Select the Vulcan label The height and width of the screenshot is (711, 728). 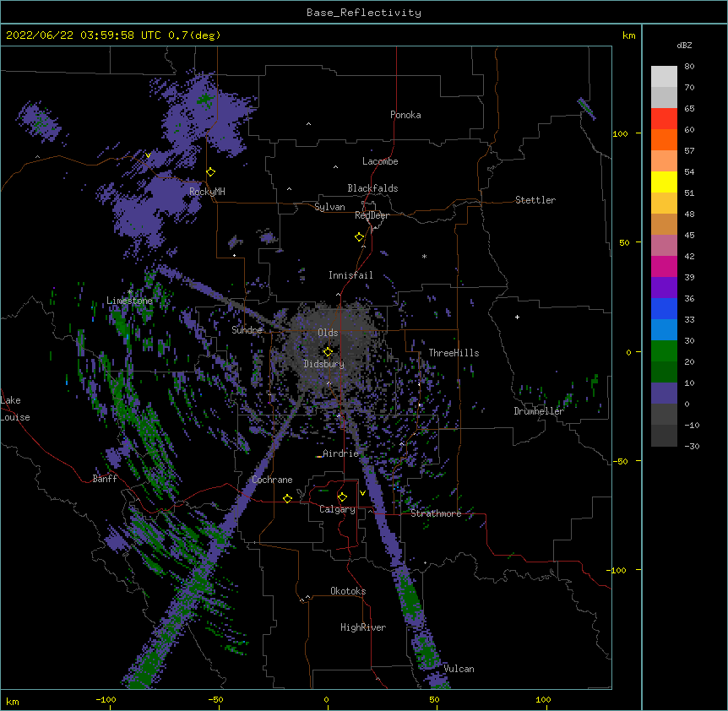point(459,669)
